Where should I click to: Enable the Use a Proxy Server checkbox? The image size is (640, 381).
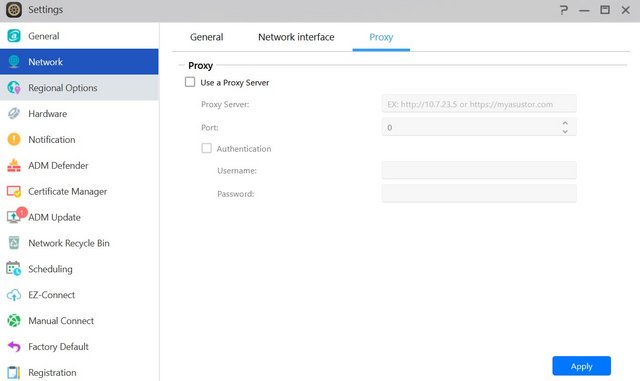coord(190,82)
